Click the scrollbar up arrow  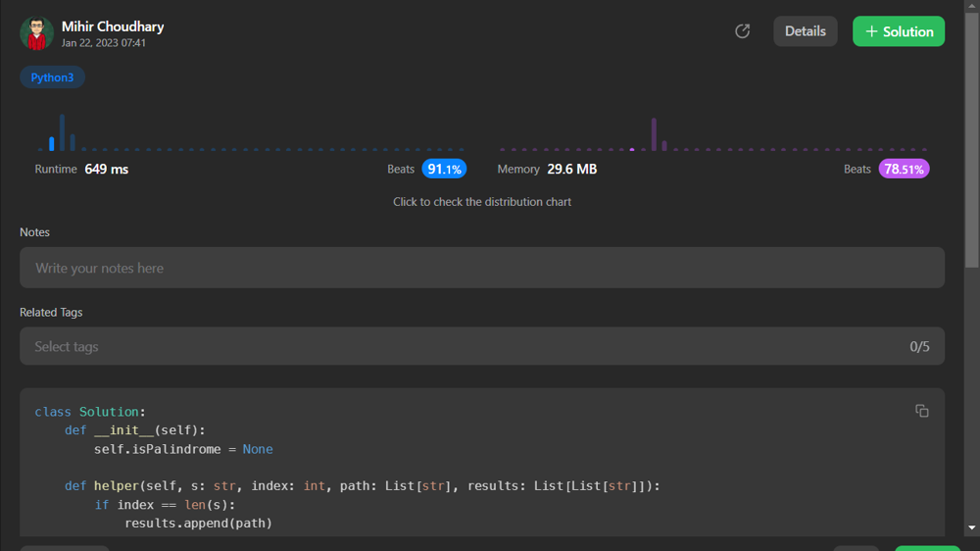tap(971, 7)
